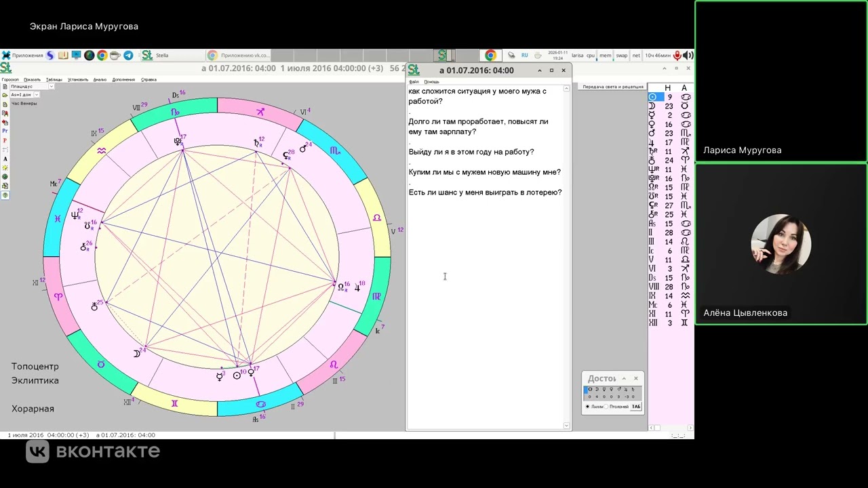Viewport: 868px width, 488px height.
Task: Click the Capricorn sign segment on the zodiac ring
Action: coord(176,112)
